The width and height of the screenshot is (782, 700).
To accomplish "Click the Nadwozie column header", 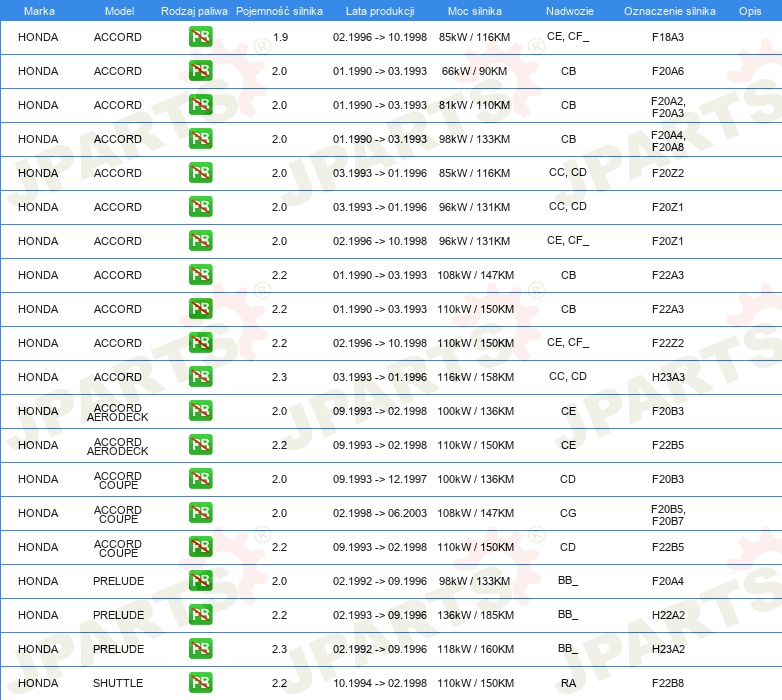I will point(570,11).
